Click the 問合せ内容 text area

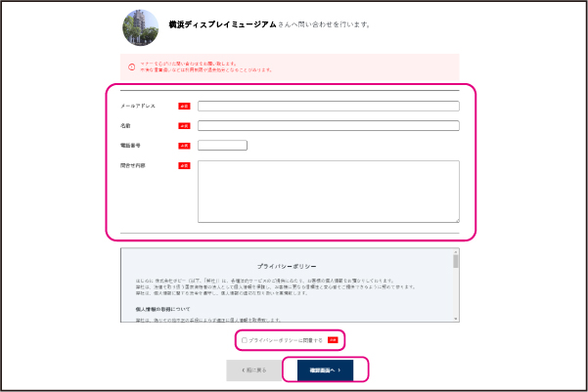pos(329,192)
